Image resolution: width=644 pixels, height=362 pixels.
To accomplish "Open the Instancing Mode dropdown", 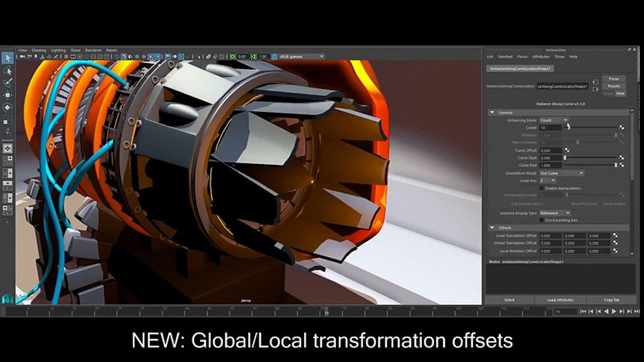I will point(554,120).
